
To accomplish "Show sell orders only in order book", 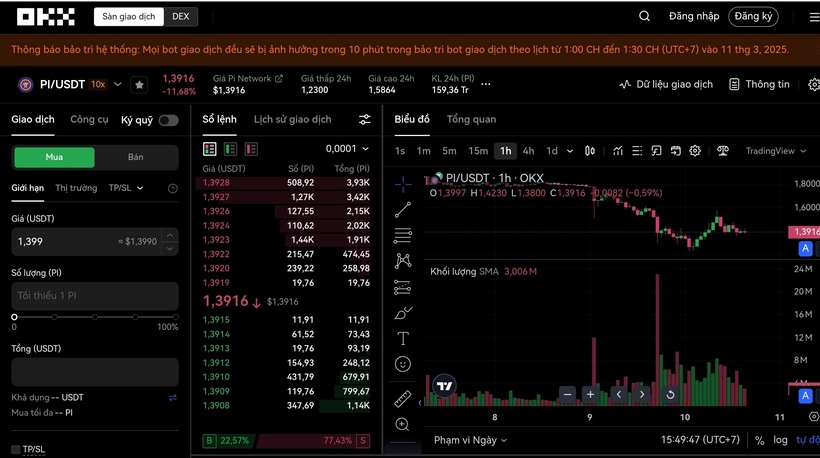I will click(251, 149).
